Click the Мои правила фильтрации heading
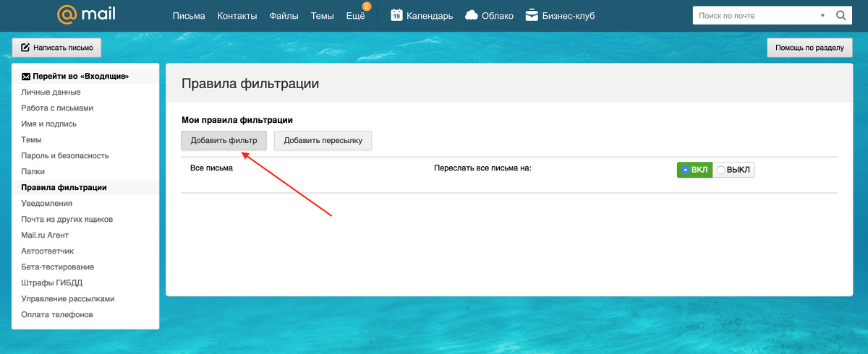 (237, 120)
